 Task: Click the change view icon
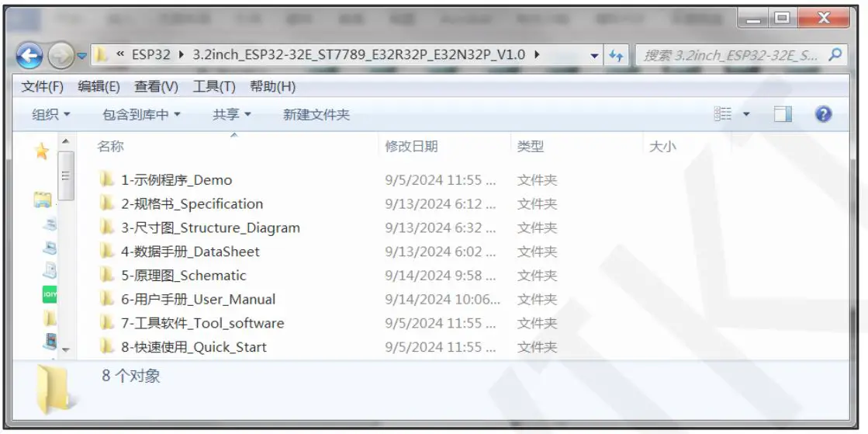pyautogui.click(x=723, y=114)
